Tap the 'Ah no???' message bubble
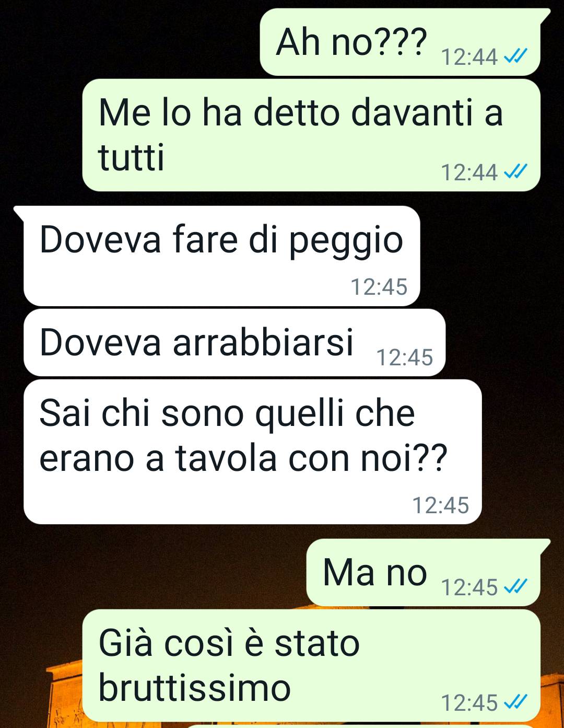Viewport: 564px width, 728px height. (400, 42)
